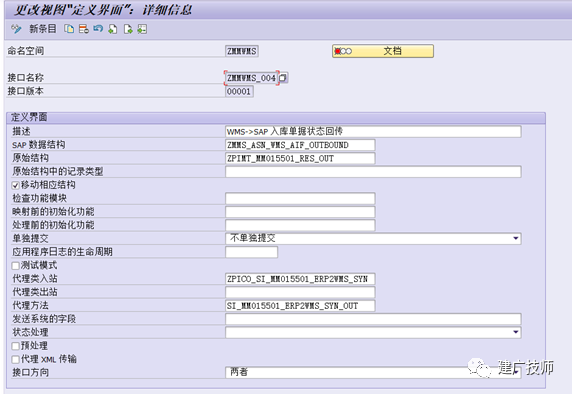This screenshot has width=572, height=394.
Task: Click the 新条目 (New Entries) button
Action: [43, 29]
